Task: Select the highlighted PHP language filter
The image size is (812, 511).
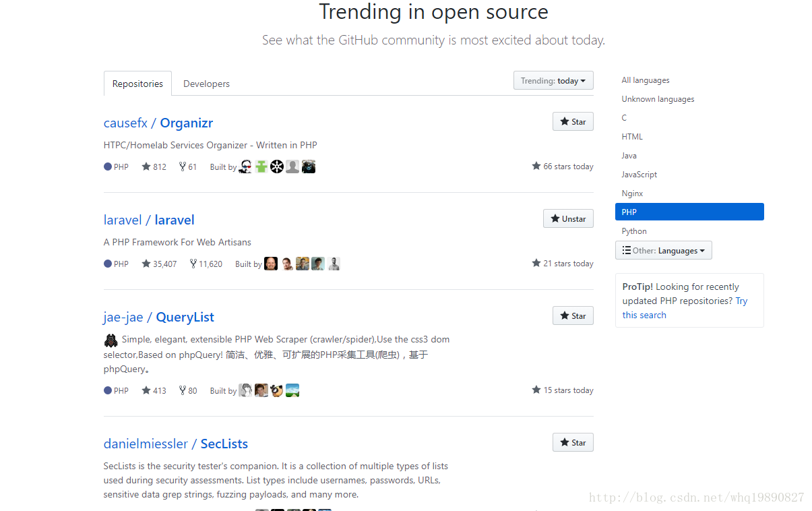Action: pos(689,212)
